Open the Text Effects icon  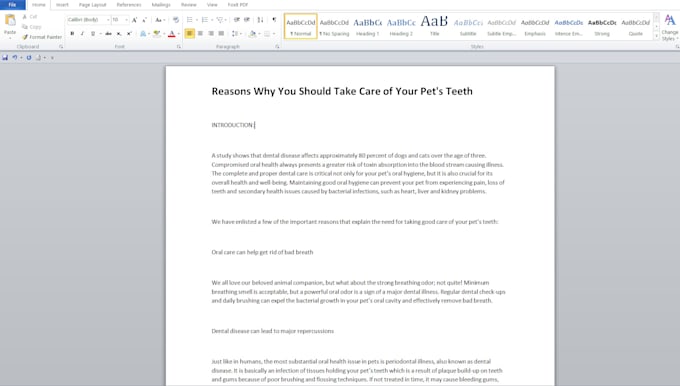[143, 33]
